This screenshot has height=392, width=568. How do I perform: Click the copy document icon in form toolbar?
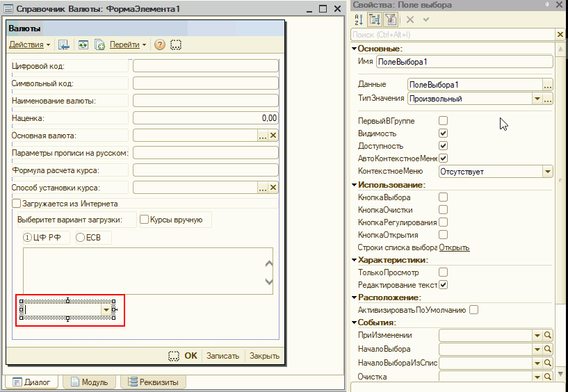99,44
